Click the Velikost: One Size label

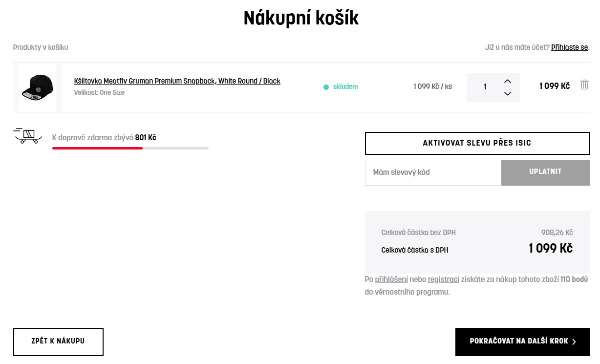coord(99,92)
